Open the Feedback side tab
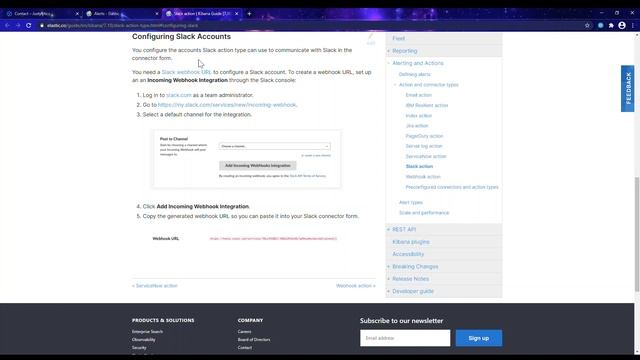The width and height of the screenshot is (640, 360). (628, 88)
